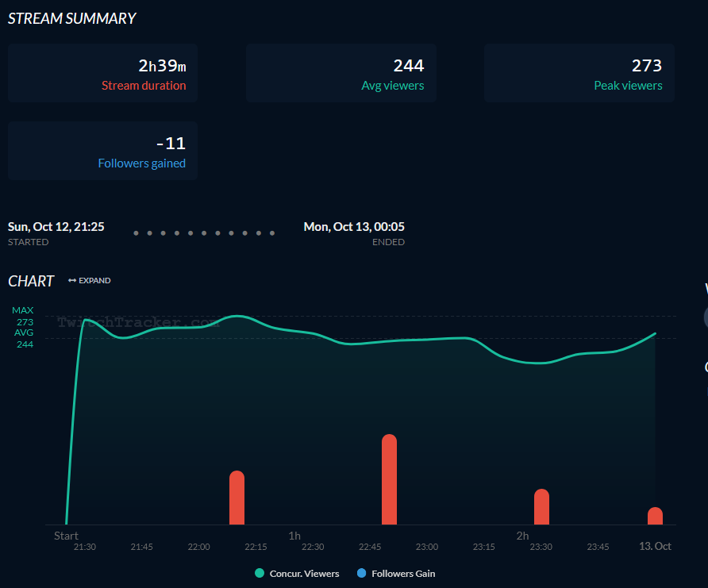Click the '2h' axis marker
708x588 pixels.
click(x=522, y=536)
